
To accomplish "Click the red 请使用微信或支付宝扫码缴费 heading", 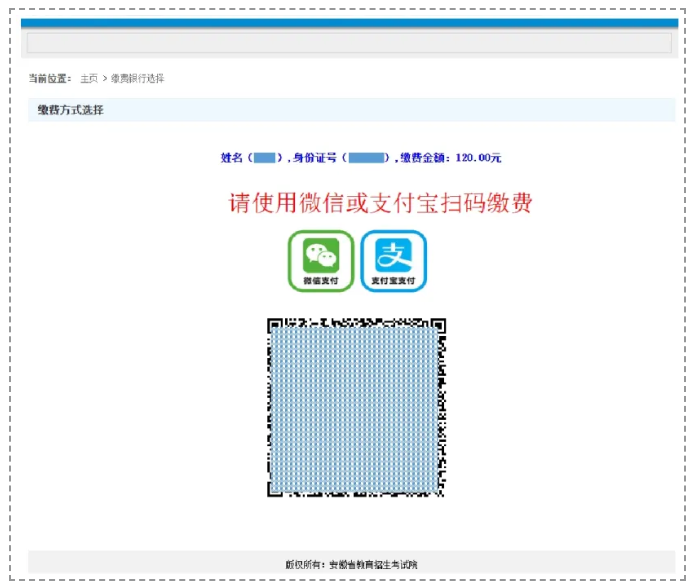I will point(380,203).
